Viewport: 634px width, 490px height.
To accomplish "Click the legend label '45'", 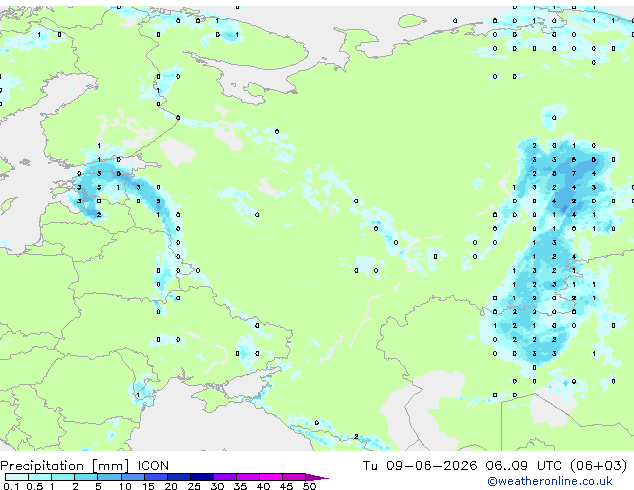I will (x=286, y=486).
